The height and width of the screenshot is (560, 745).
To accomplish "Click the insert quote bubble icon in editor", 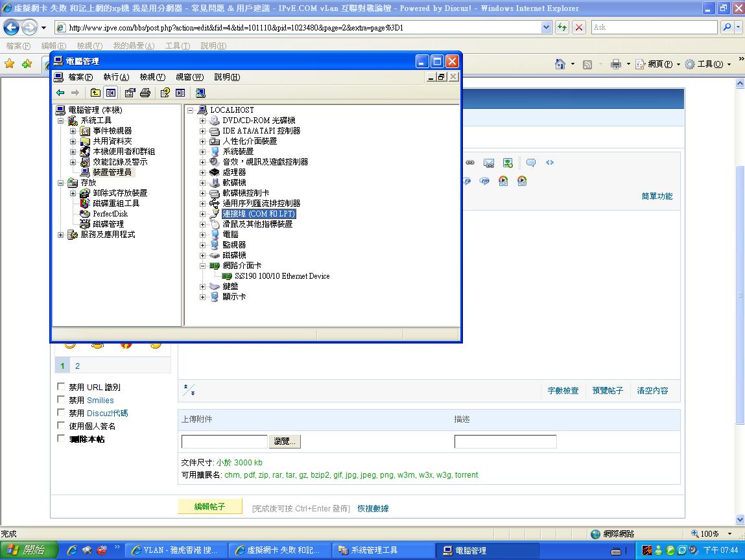I will click(x=531, y=163).
